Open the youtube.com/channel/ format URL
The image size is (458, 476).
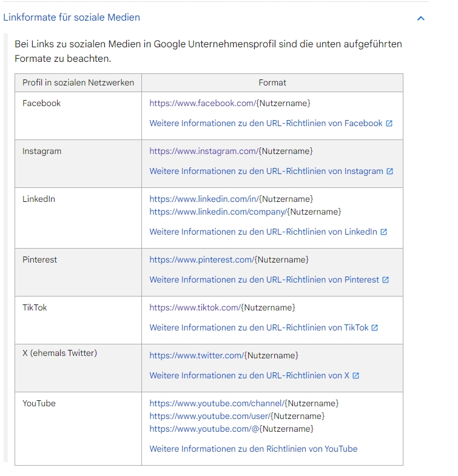(x=217, y=404)
